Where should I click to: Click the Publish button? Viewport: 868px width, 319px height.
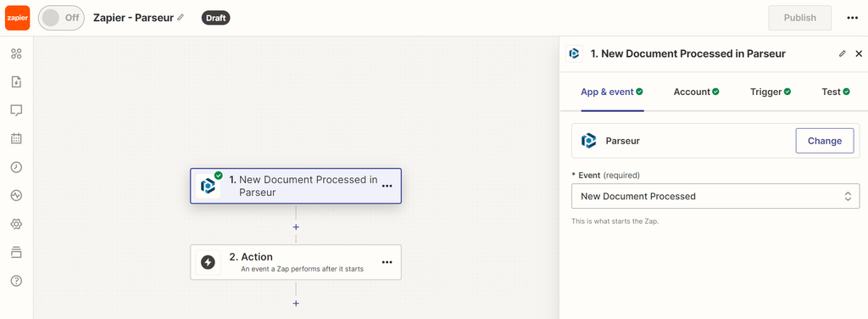click(800, 18)
